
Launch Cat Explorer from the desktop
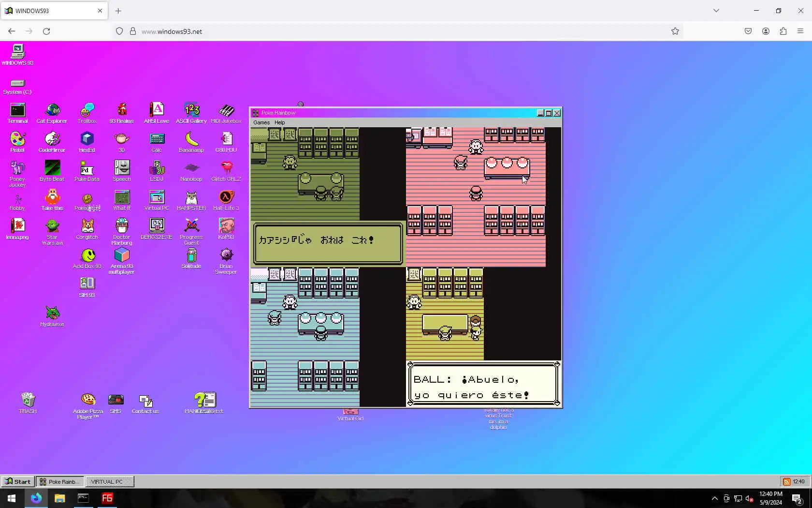click(52, 113)
